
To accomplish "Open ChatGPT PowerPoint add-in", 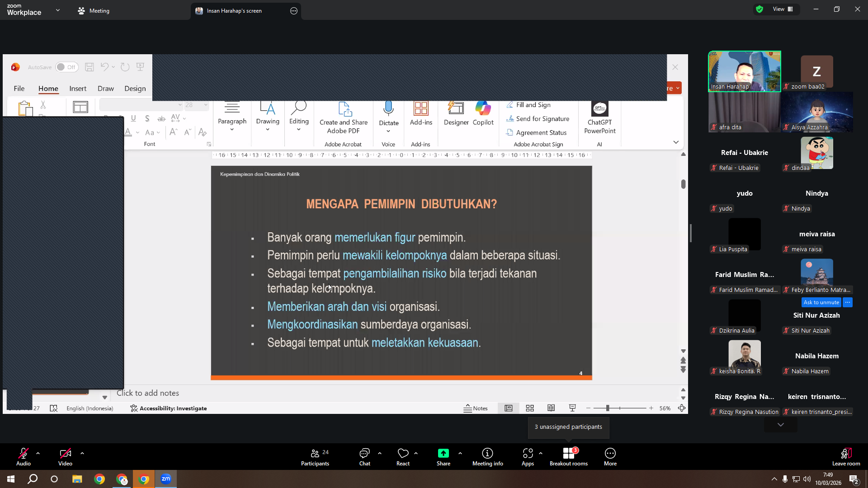I will [600, 118].
